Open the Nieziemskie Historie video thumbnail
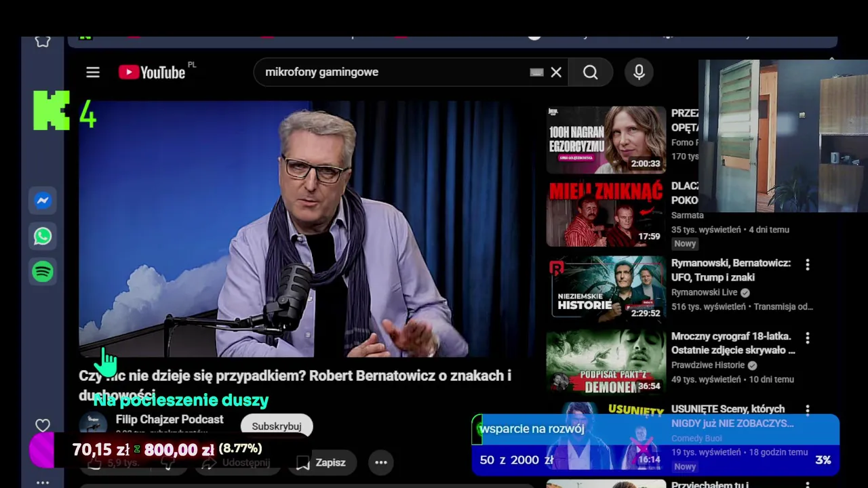Image resolution: width=868 pixels, height=488 pixels. (606, 288)
